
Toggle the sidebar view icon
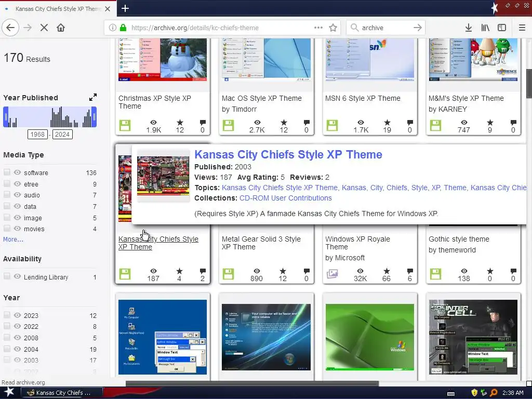(502, 28)
